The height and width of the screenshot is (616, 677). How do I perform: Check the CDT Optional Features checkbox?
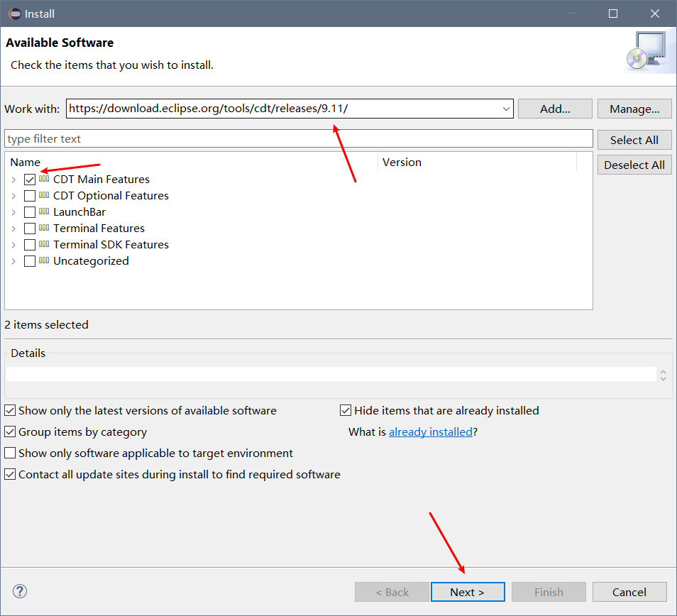coord(30,196)
